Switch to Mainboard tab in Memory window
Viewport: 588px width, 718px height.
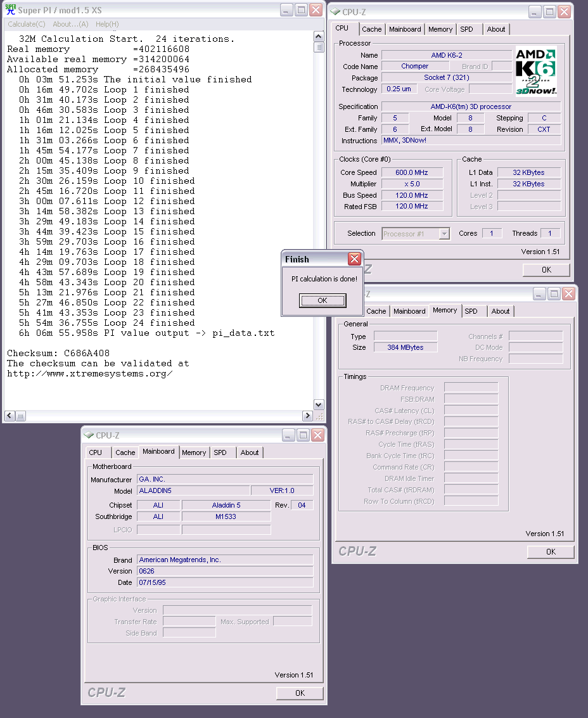[409, 311]
